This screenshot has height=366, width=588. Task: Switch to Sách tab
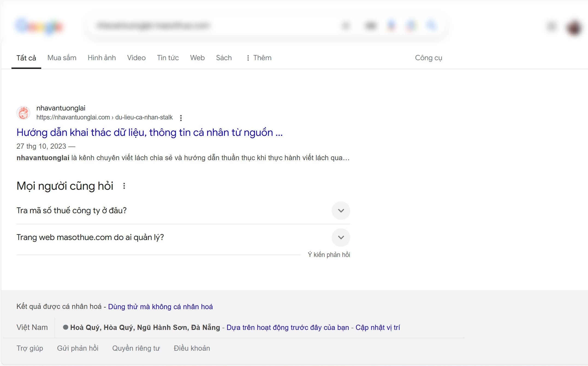pos(224,58)
